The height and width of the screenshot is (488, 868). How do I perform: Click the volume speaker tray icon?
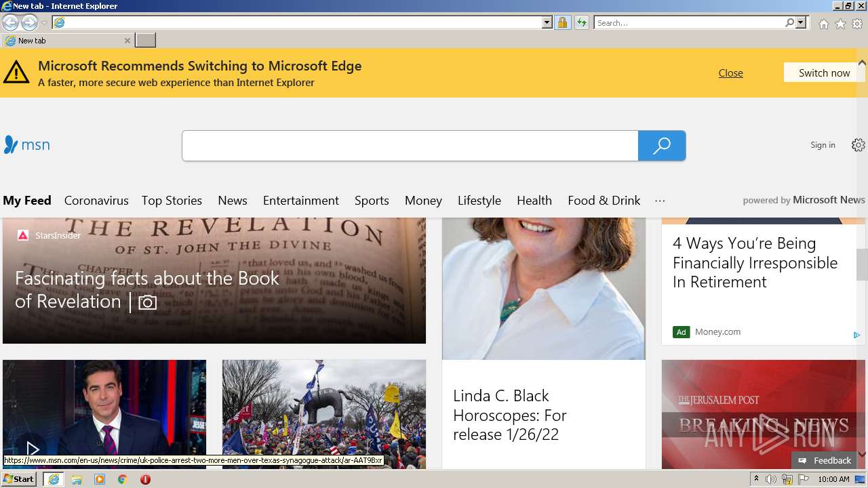(771, 479)
